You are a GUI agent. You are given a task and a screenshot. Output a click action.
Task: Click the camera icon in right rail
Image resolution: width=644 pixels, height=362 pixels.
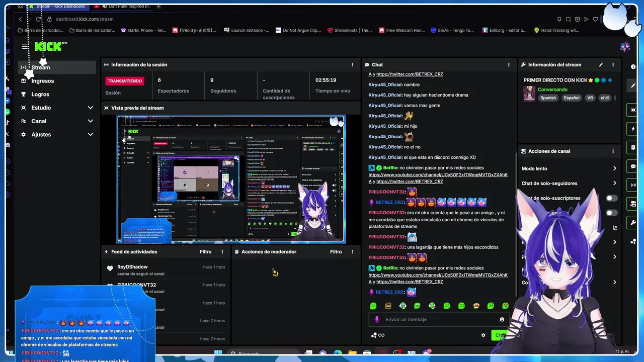tap(633, 204)
